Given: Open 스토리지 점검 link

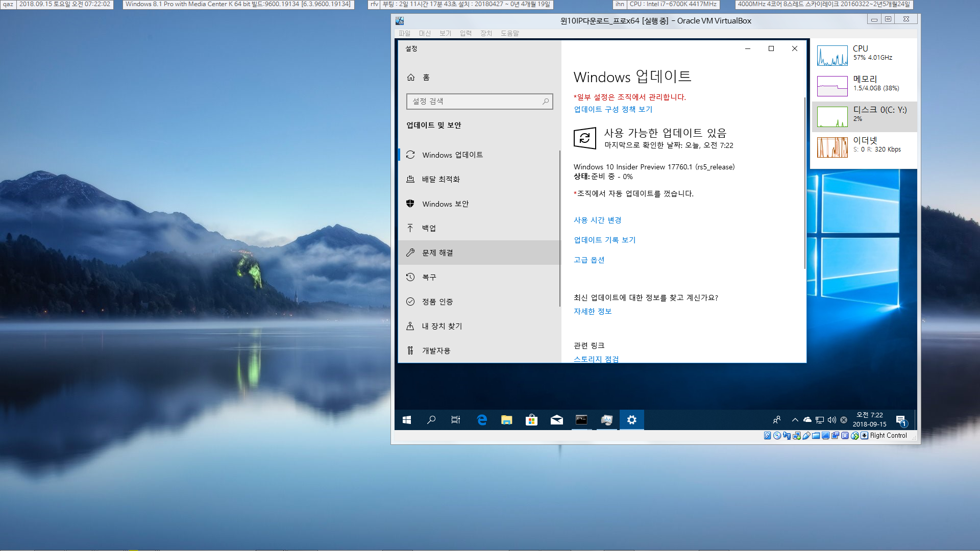Looking at the screenshot, I should 596,359.
